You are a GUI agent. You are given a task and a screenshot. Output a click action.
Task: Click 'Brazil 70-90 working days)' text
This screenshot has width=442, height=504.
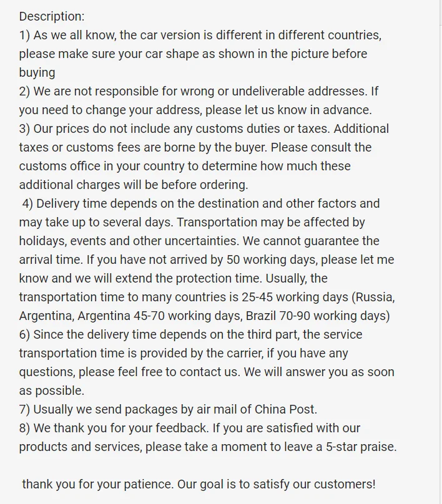pos(318,316)
